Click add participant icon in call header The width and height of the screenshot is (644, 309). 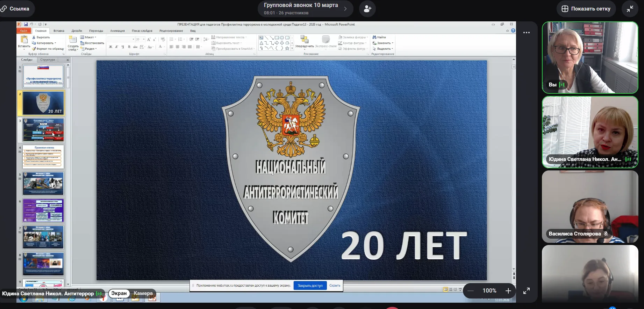coord(367,9)
